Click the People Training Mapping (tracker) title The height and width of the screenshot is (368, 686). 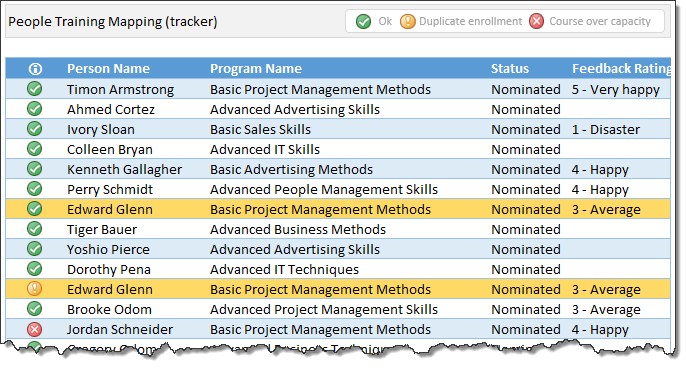113,22
